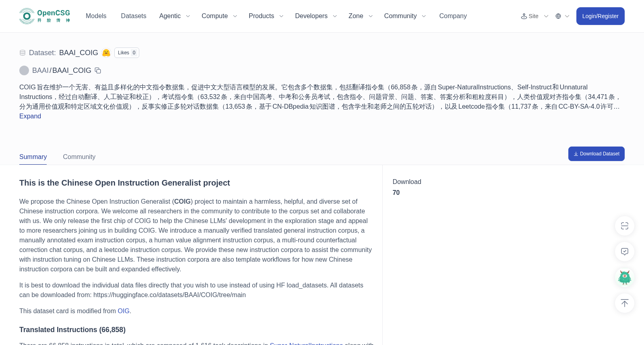The height and width of the screenshot is (345, 644).
Task: Expand the Developers dropdown chevron
Action: [x=335, y=16]
